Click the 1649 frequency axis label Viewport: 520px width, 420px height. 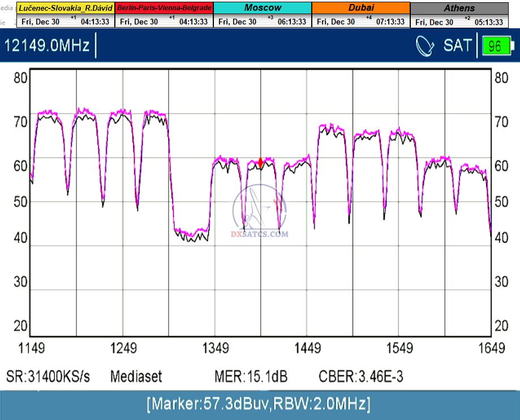tap(491, 348)
